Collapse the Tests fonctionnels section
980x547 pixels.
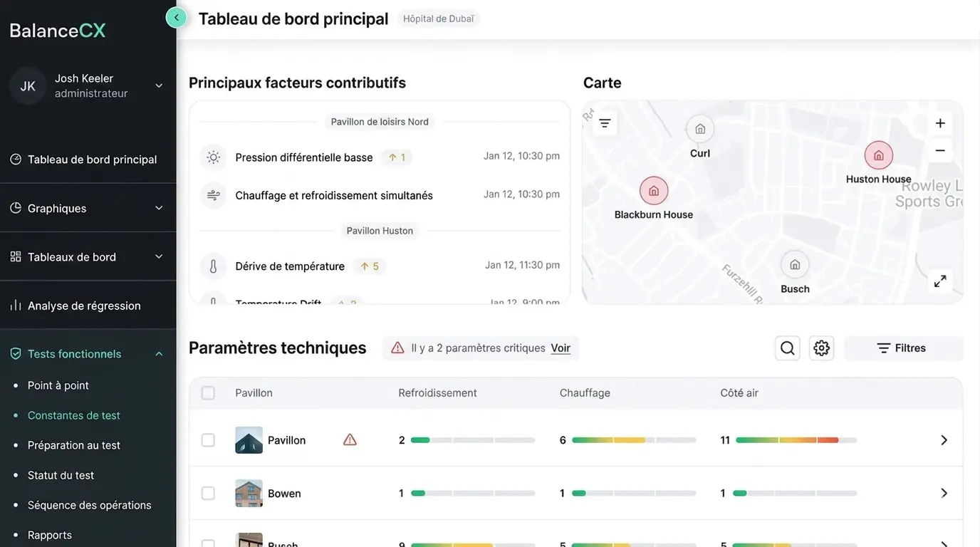[158, 353]
